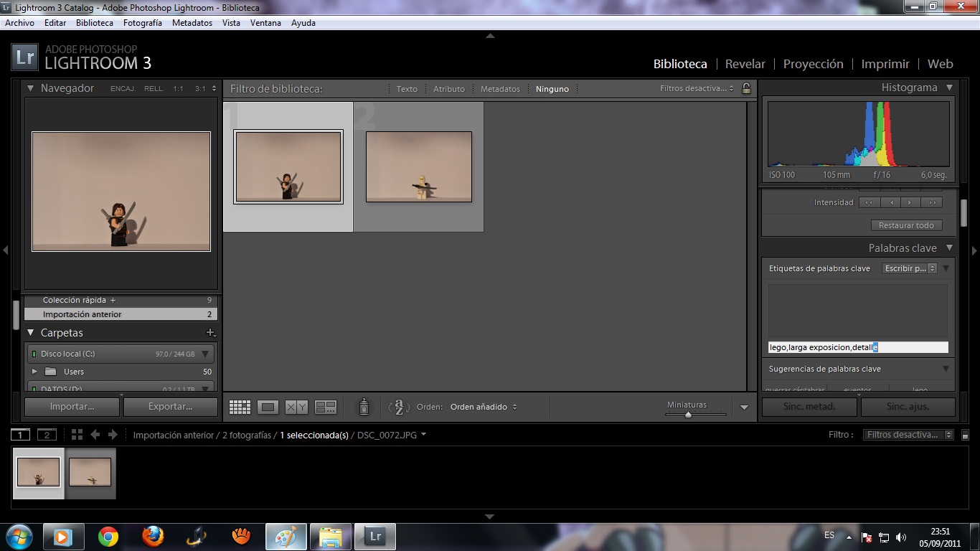Viewport: 980px width, 551px height.
Task: Hide the top module picker panel arrow
Action: 490,36
